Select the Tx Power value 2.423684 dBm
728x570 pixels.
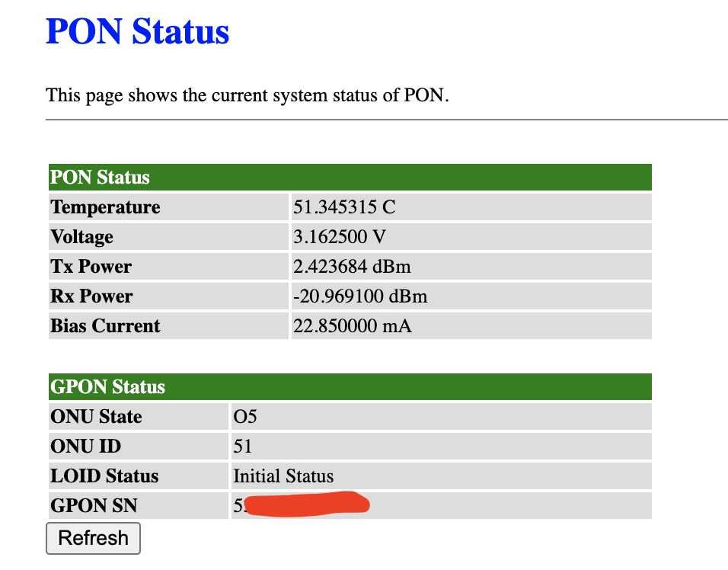352,267
